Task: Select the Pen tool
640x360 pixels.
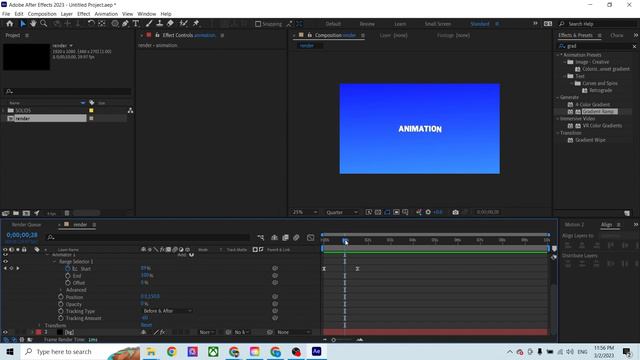Action: [125, 24]
